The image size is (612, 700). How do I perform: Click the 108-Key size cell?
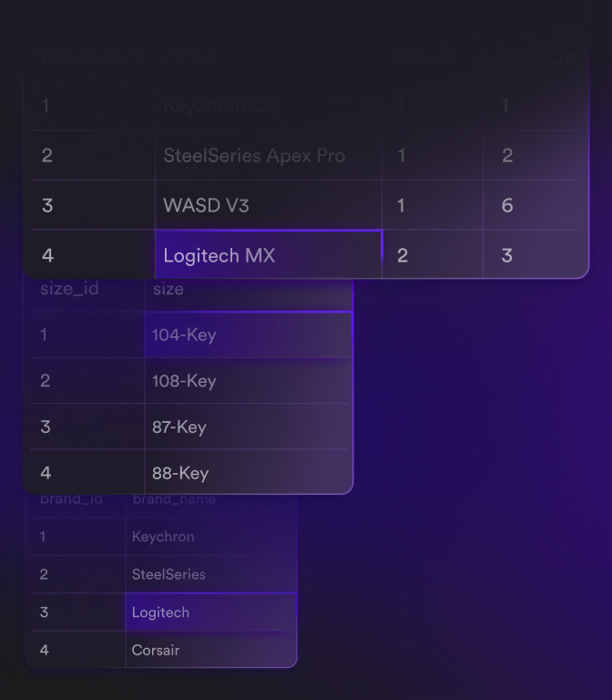(x=248, y=381)
